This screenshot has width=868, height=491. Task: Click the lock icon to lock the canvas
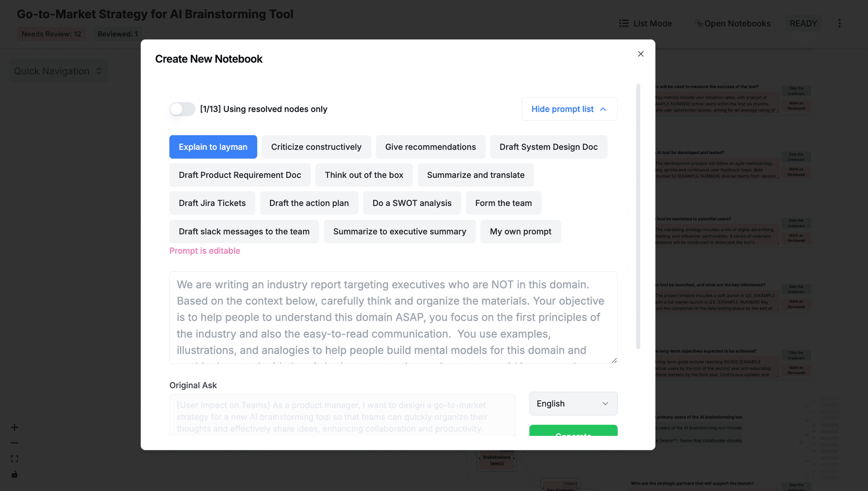(14, 474)
